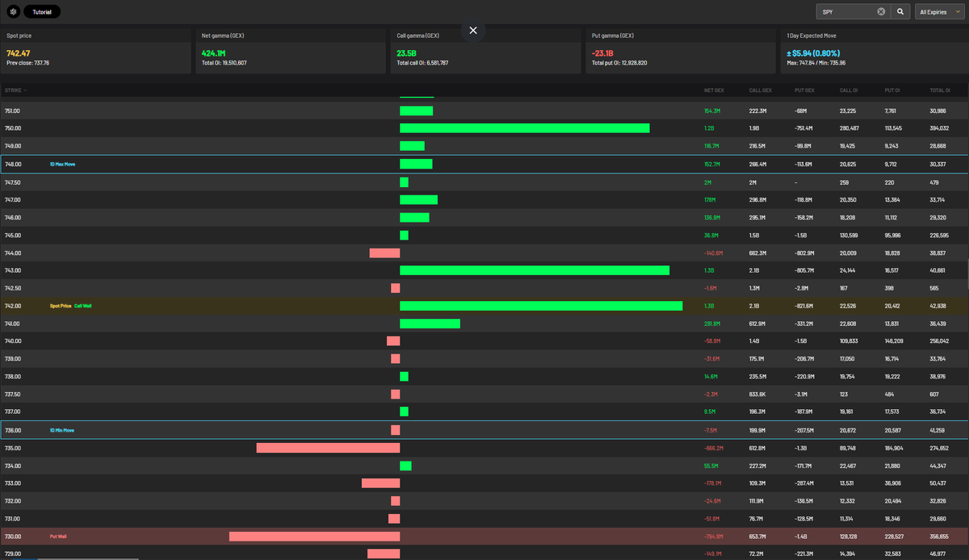The height and width of the screenshot is (560, 969).
Task: Click Total put OI: 12,928,820
Action: click(x=620, y=63)
